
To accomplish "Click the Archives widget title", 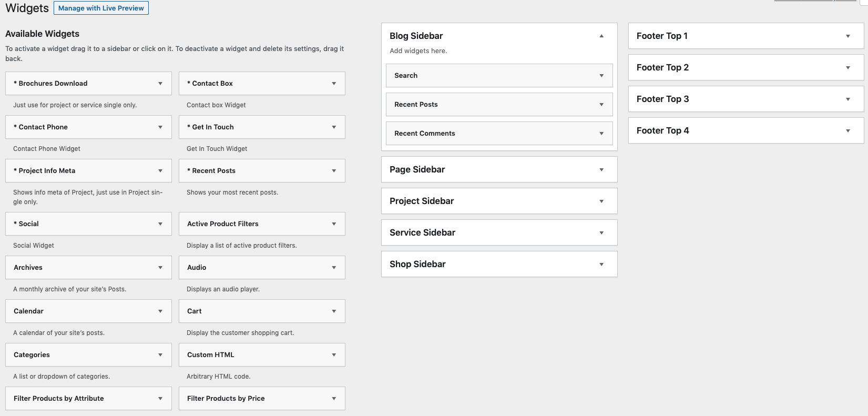I will [28, 267].
